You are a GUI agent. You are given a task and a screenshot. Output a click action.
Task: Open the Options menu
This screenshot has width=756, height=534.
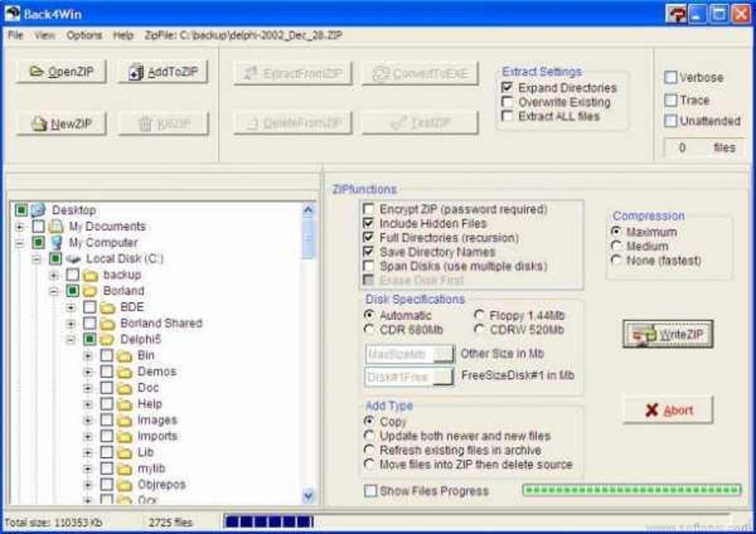pyautogui.click(x=84, y=36)
